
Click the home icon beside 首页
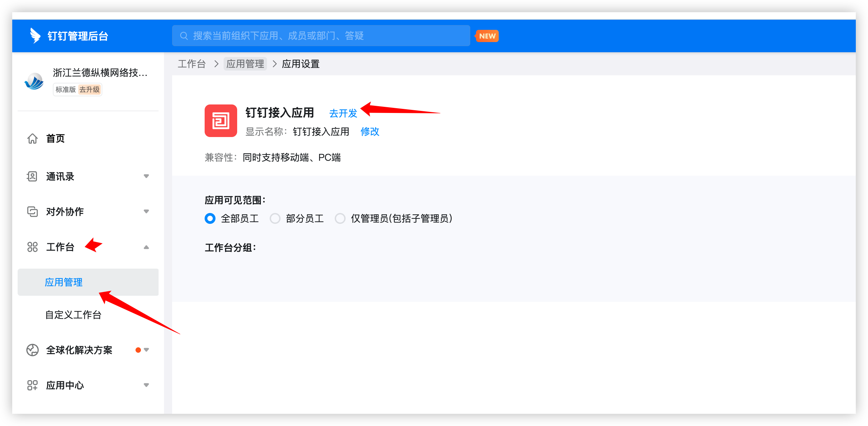pos(33,138)
